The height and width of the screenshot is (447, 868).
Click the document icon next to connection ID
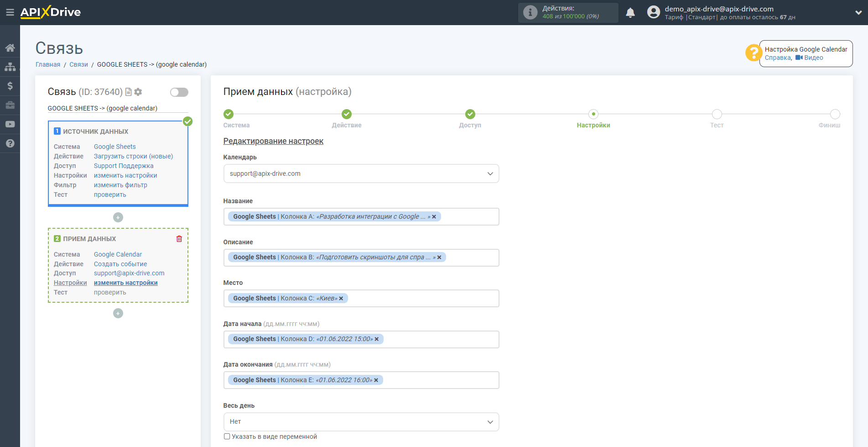129,92
